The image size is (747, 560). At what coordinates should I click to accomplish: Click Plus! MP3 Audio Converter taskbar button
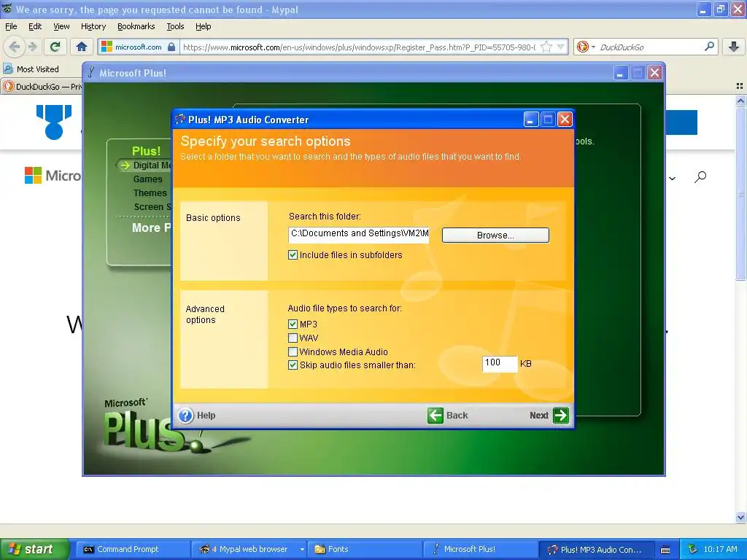tap(597, 549)
